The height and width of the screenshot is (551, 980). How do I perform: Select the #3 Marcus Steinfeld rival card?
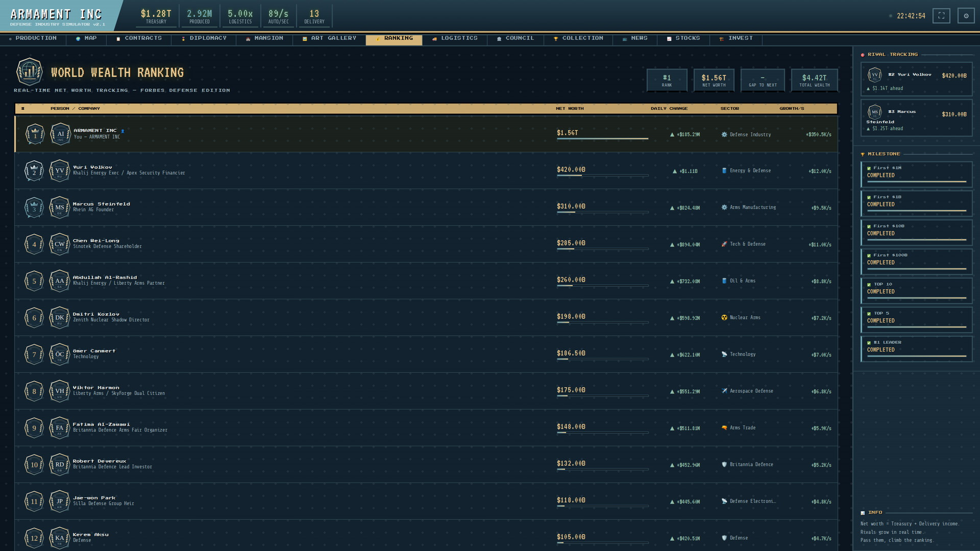click(916, 118)
